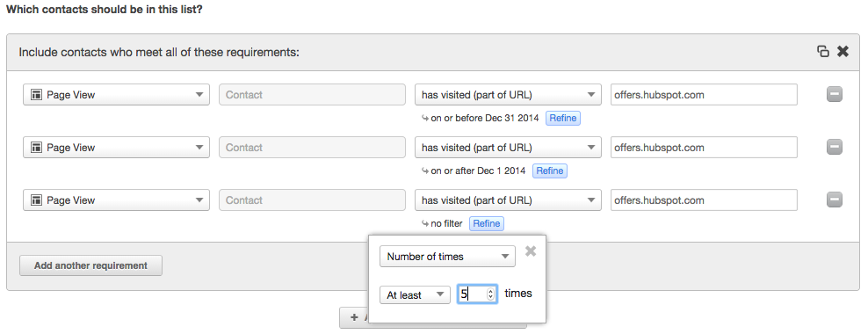Open first row 'has visited (part of URL)' dropdown
Viewport: 868px width, 334px height.
508,95
